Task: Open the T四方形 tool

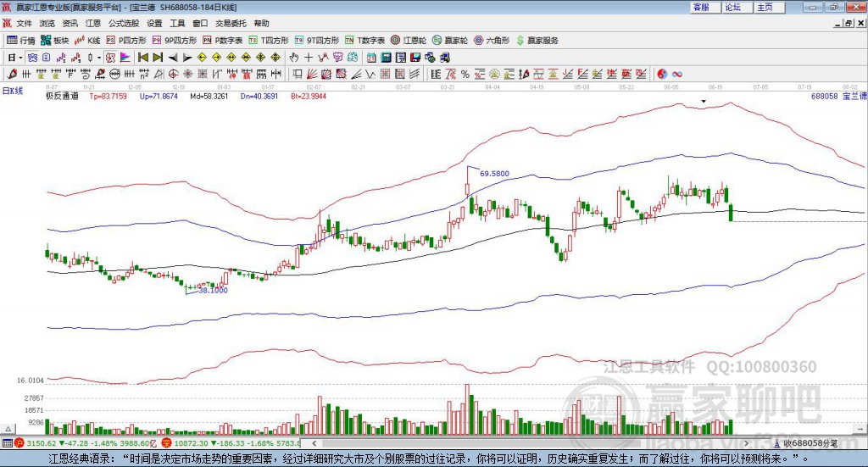Action: 269,41
